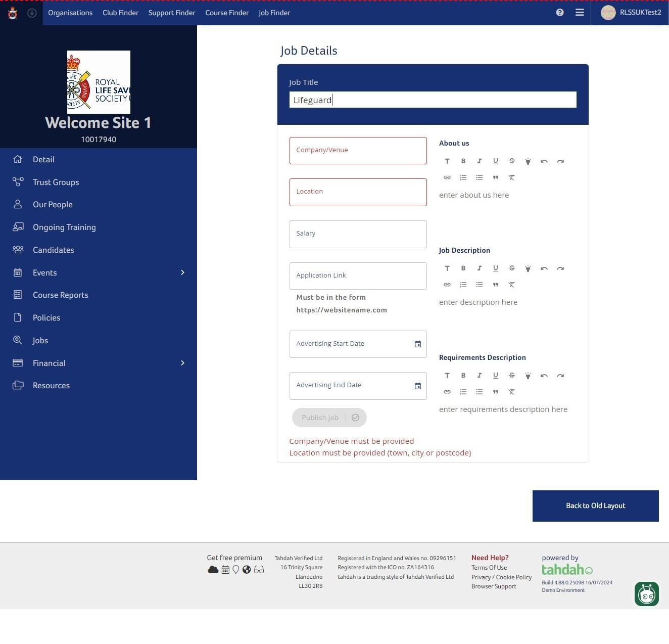Viewport: 669px width, 644px height.
Task: Toggle underline in the About us editor
Action: pyautogui.click(x=496, y=161)
